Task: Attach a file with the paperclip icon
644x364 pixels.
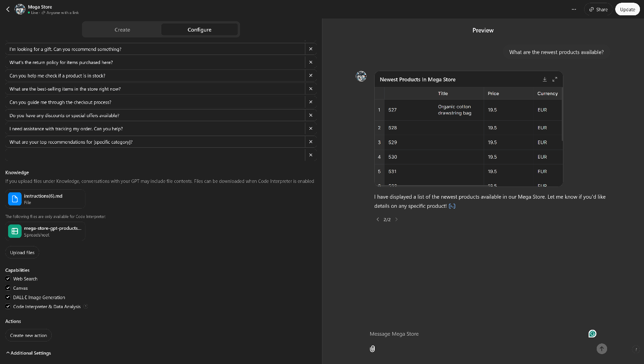Action: tap(372, 349)
